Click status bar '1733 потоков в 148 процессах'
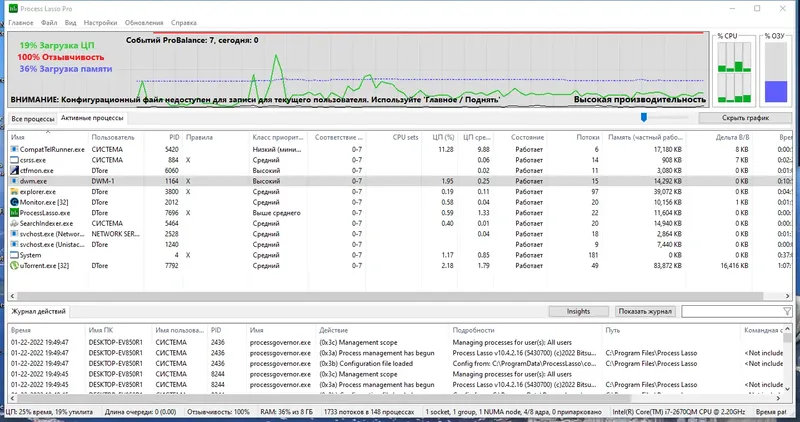 369,412
